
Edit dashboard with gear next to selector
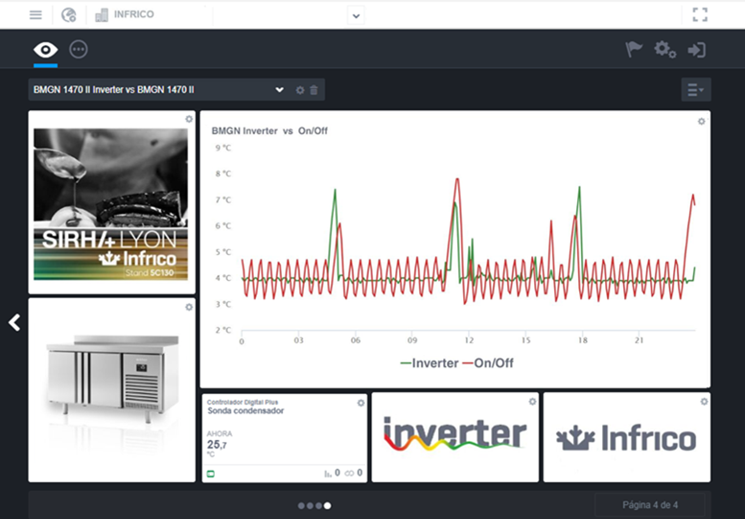pyautogui.click(x=300, y=90)
